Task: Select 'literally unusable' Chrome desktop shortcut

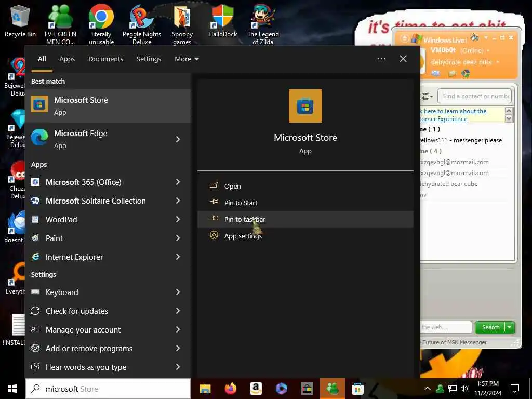Action: tap(101, 24)
